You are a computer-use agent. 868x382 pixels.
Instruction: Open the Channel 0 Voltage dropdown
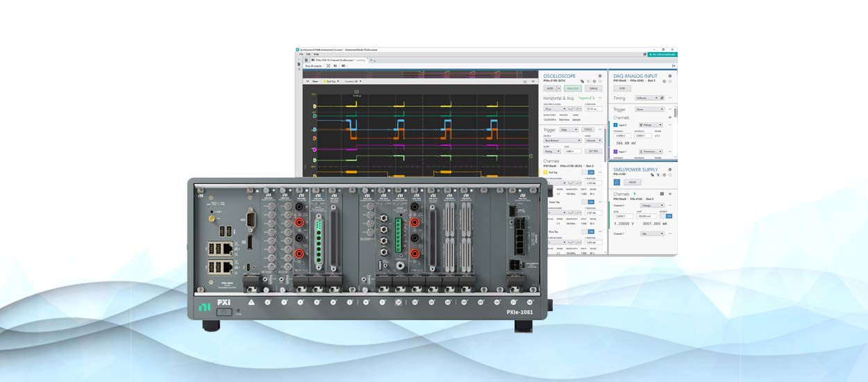click(x=652, y=206)
